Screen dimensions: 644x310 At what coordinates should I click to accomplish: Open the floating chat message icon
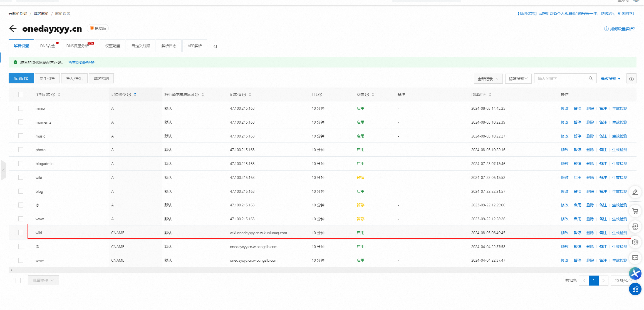click(x=635, y=258)
